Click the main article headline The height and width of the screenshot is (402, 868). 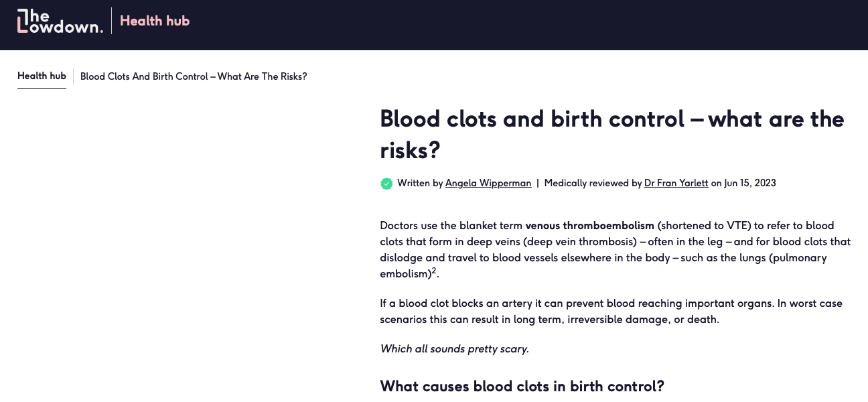612,135
